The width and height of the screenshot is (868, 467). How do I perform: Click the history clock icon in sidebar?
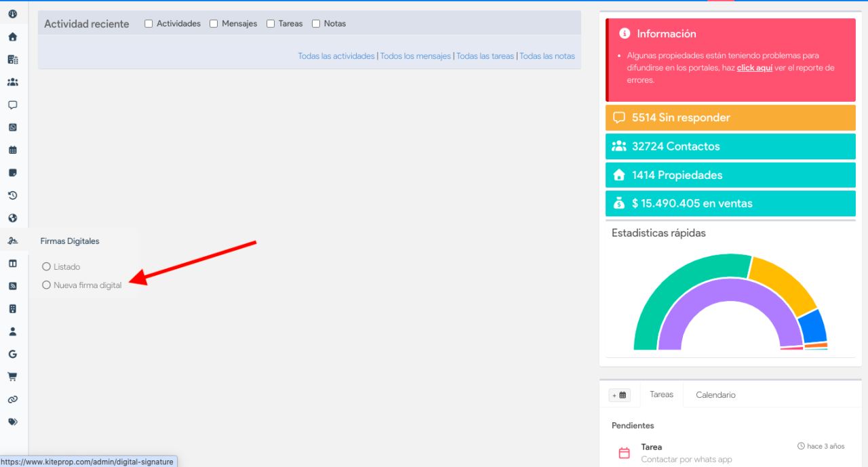12,195
